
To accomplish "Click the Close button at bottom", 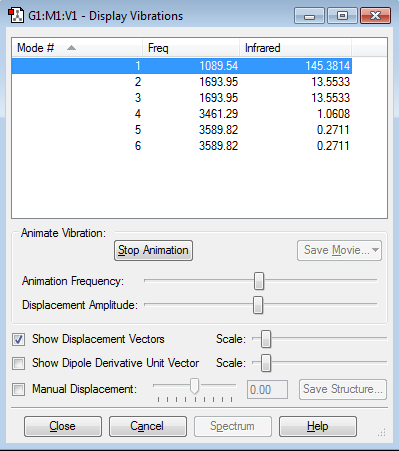I will pyautogui.click(x=63, y=426).
